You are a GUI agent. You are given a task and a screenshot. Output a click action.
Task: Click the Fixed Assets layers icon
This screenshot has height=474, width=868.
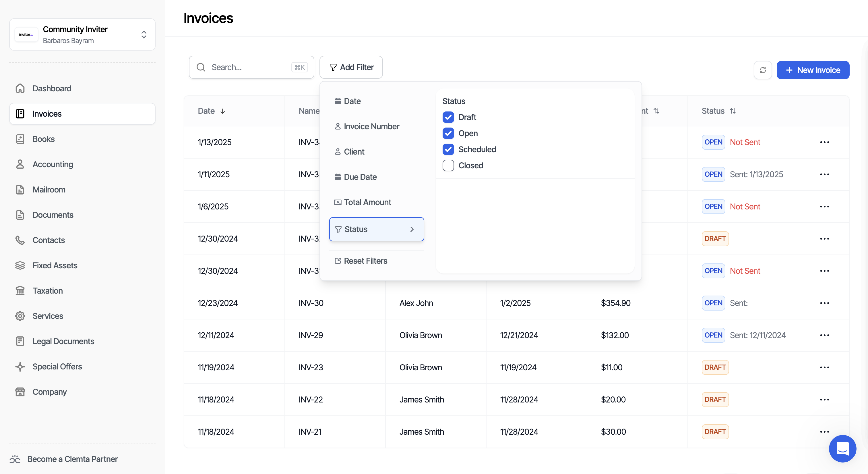coord(20,265)
